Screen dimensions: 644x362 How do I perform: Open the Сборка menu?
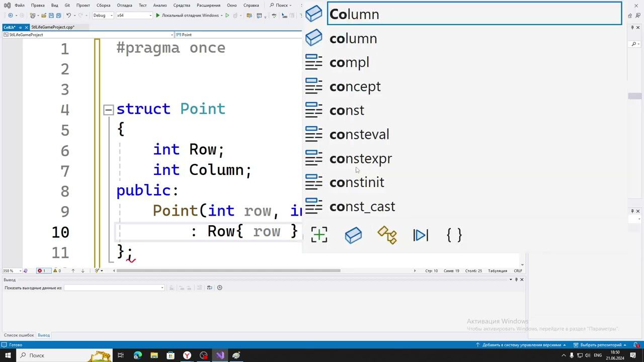click(x=104, y=6)
